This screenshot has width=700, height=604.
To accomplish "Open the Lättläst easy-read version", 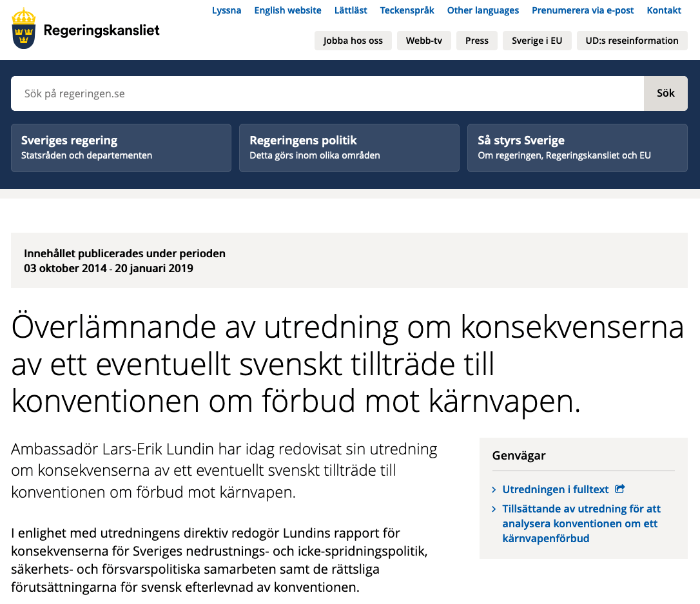I will pyautogui.click(x=351, y=10).
